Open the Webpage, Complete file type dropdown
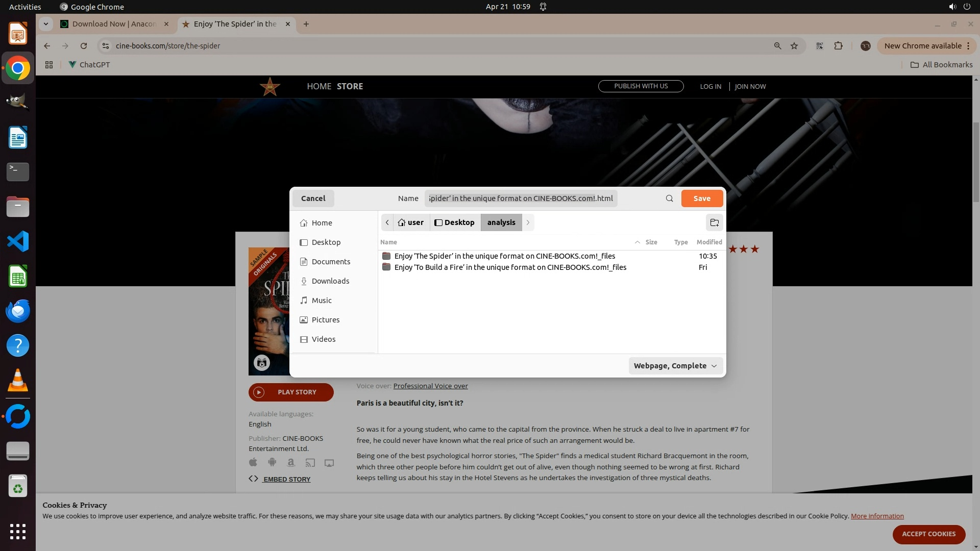 click(x=675, y=366)
